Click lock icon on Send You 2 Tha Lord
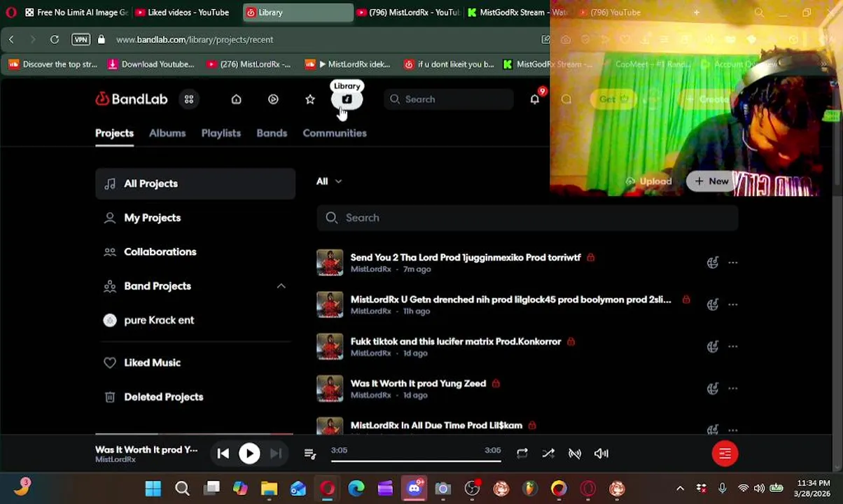The image size is (843, 504). tap(590, 258)
